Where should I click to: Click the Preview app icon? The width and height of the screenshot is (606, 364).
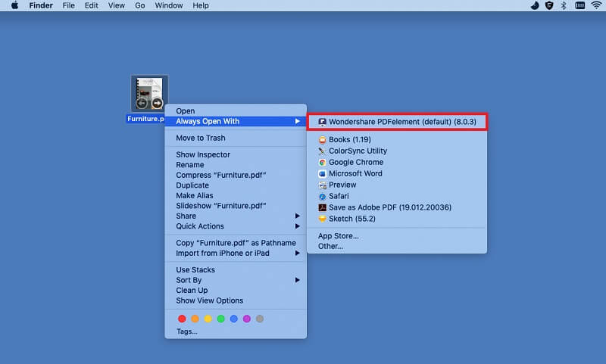point(322,185)
